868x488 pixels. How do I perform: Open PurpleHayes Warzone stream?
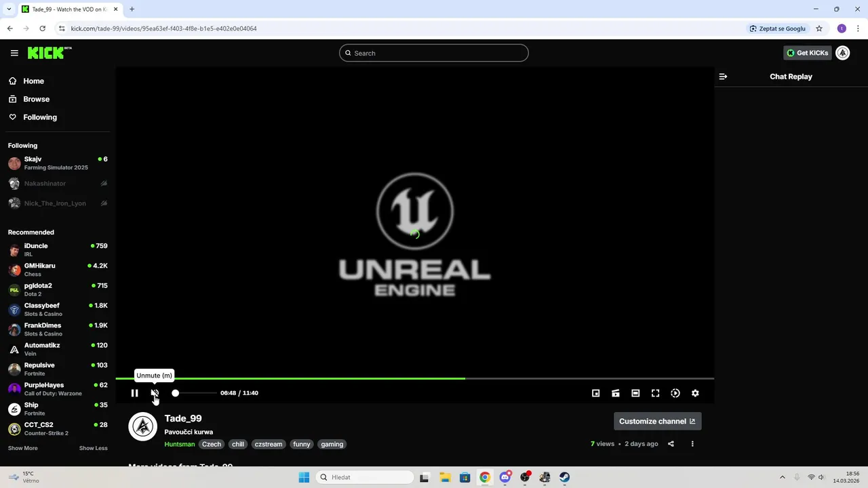click(x=58, y=389)
